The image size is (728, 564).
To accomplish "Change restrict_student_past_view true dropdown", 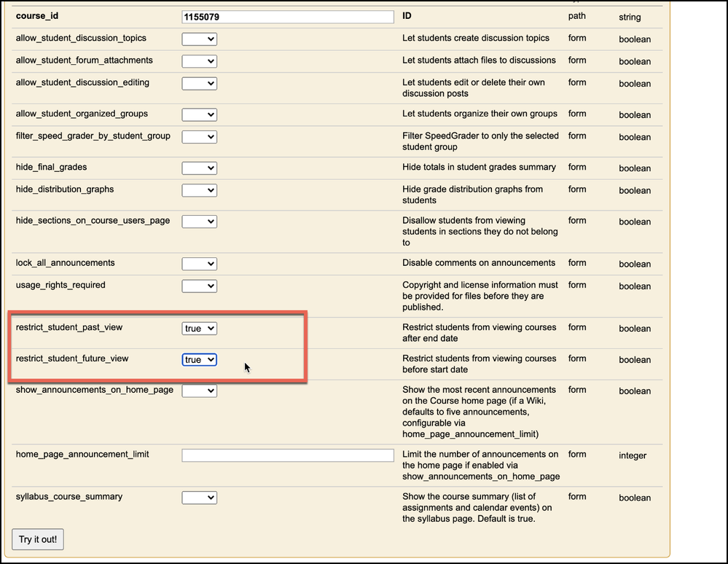I will [x=199, y=329].
